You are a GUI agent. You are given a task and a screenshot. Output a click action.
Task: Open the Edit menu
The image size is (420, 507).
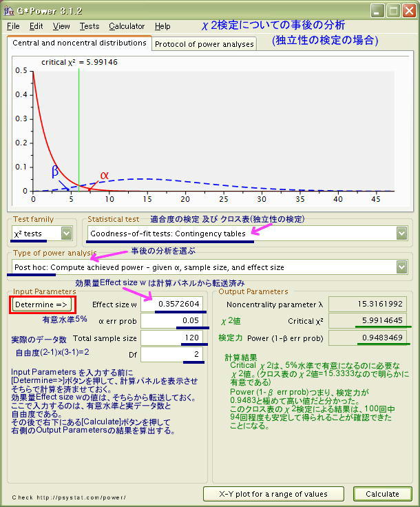(x=36, y=26)
